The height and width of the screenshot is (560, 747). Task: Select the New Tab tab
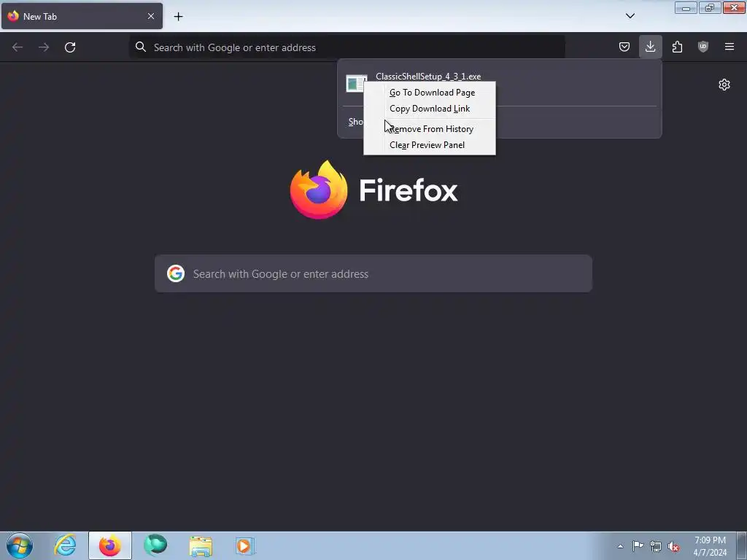click(x=82, y=16)
